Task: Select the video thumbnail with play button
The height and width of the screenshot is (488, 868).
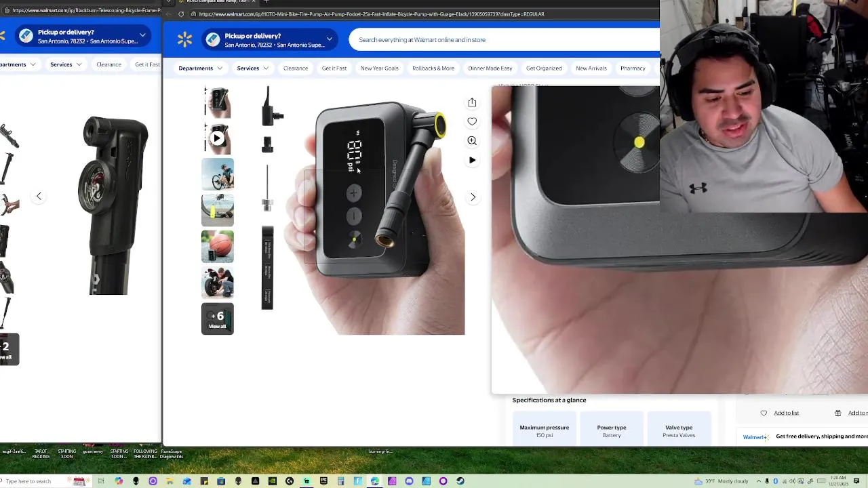Action: click(x=218, y=138)
